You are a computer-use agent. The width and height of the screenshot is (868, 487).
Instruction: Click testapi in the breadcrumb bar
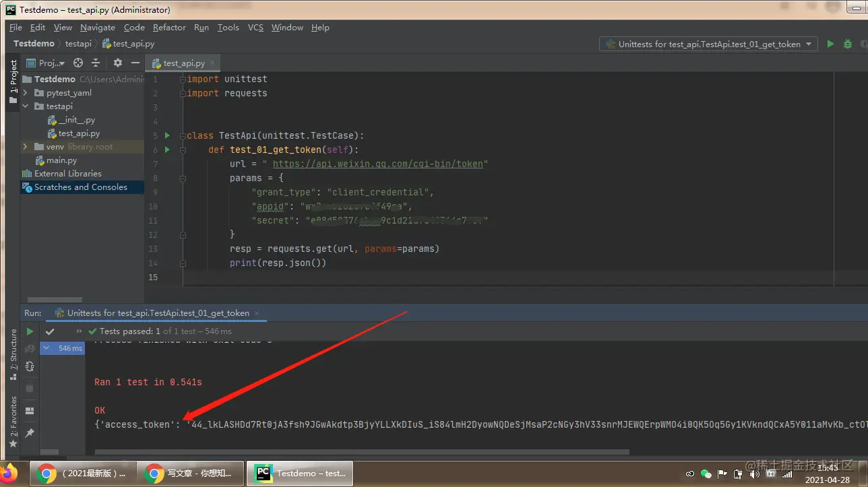pyautogui.click(x=78, y=44)
